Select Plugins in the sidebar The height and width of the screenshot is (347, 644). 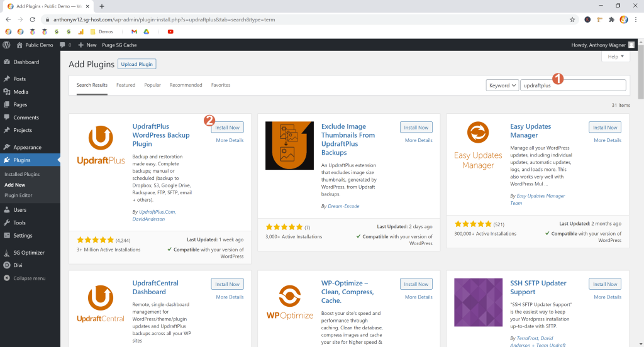[30, 160]
